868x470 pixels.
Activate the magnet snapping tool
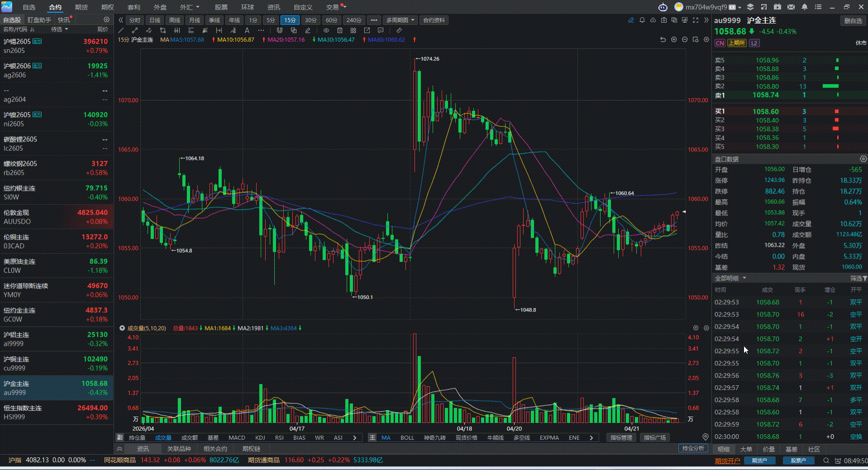(280, 30)
